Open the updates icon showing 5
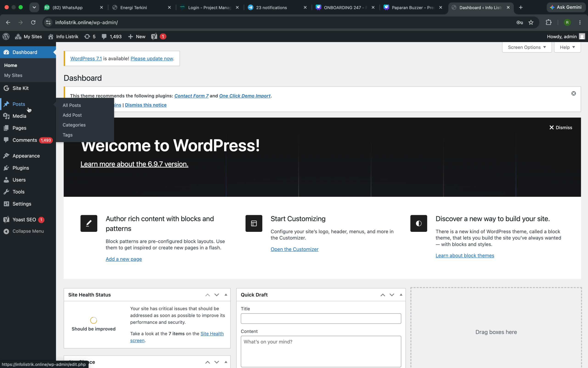588x368 pixels. point(90,37)
